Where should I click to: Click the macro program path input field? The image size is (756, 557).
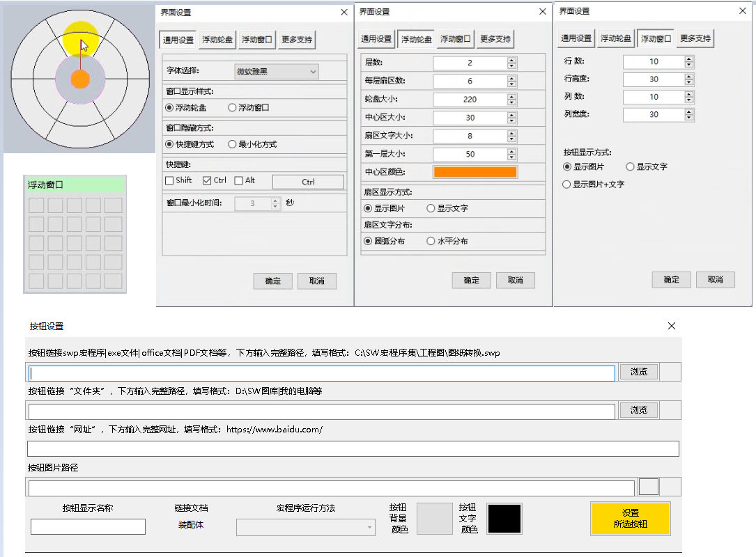pyautogui.click(x=322, y=373)
